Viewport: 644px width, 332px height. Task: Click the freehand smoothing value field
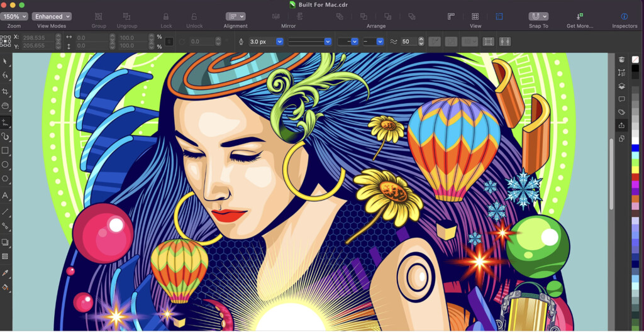click(x=409, y=41)
